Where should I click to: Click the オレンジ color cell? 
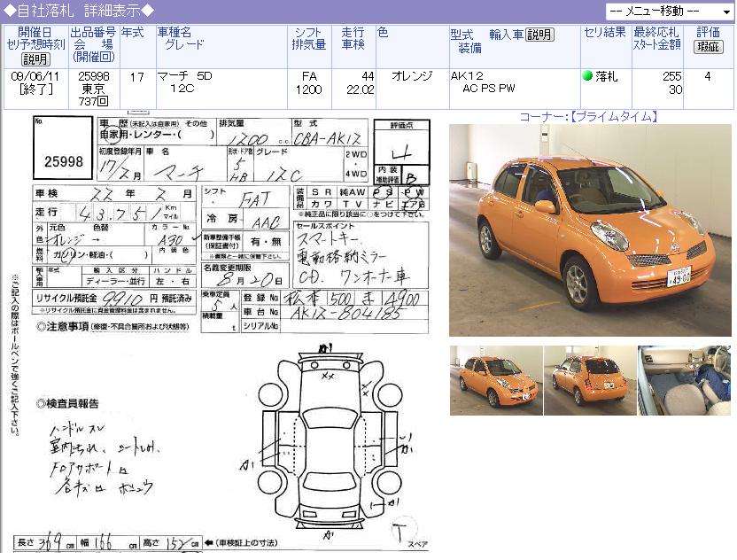(x=412, y=76)
